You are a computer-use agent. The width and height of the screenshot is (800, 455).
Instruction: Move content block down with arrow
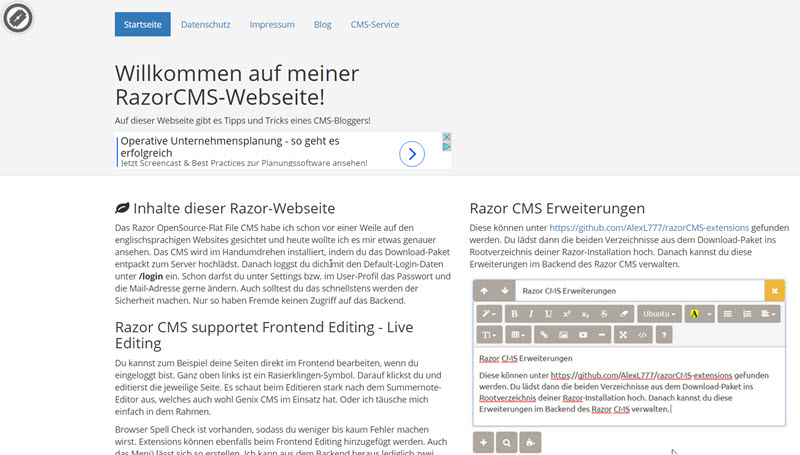[505, 291]
